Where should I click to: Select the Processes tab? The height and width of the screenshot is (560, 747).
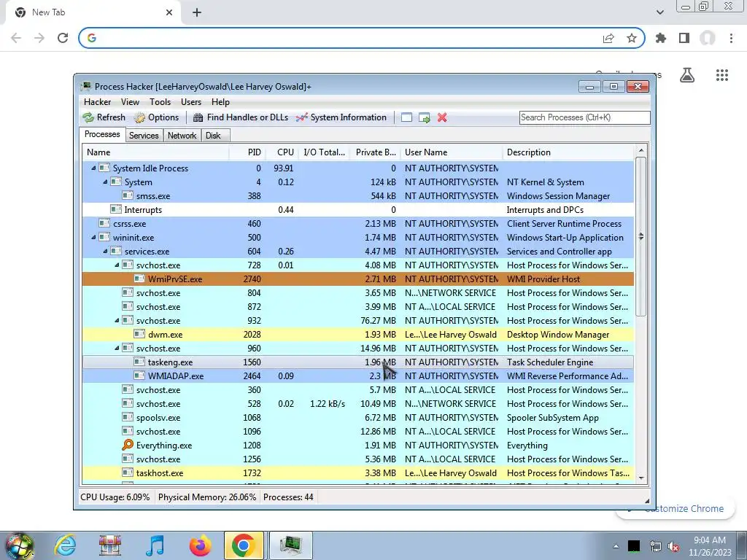pos(102,134)
